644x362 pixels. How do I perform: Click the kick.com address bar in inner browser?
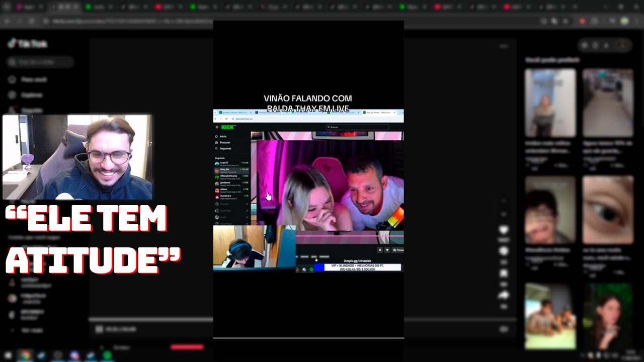(x=312, y=119)
